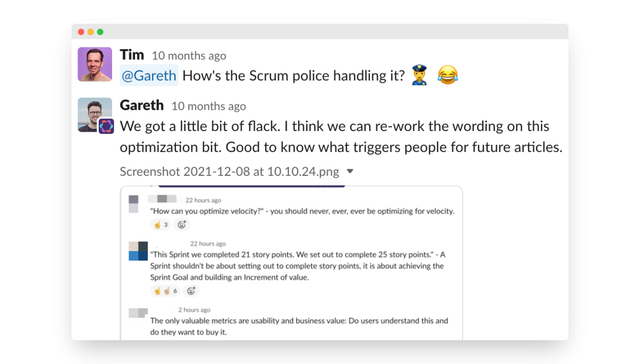Click the Screenshot 2021-12-08 file name
Image resolution: width=640 pixels, height=364 pixels.
tap(229, 172)
